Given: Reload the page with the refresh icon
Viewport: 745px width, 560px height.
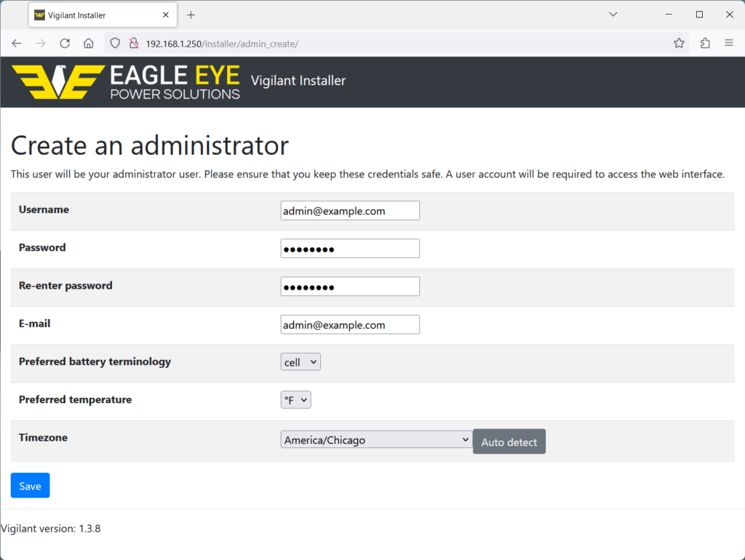Looking at the screenshot, I should pos(65,44).
